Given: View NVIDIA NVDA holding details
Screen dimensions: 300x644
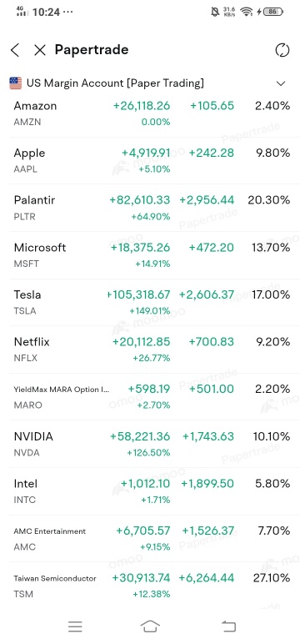Looking at the screenshot, I should (150, 444).
